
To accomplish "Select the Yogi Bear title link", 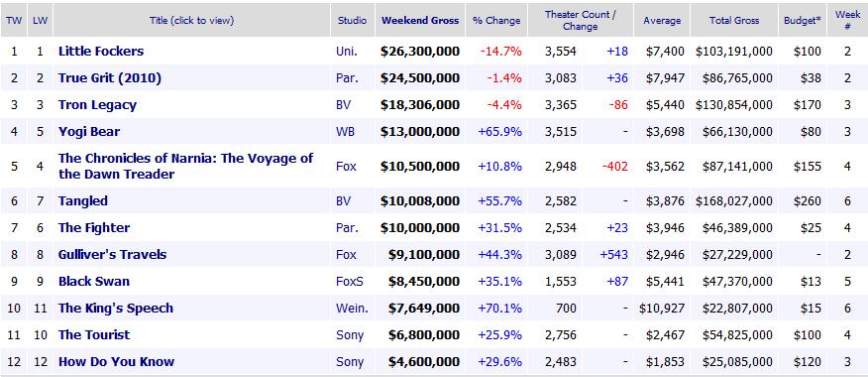I will click(x=89, y=131).
